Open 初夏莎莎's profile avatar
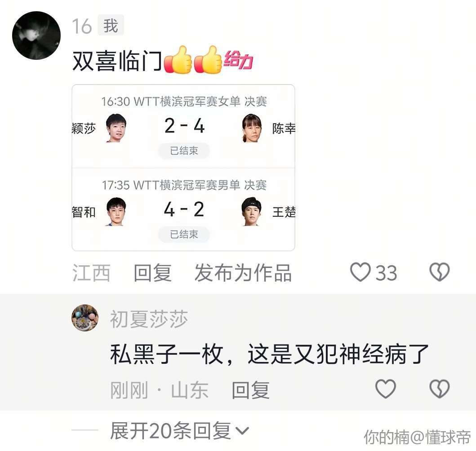 (x=85, y=317)
